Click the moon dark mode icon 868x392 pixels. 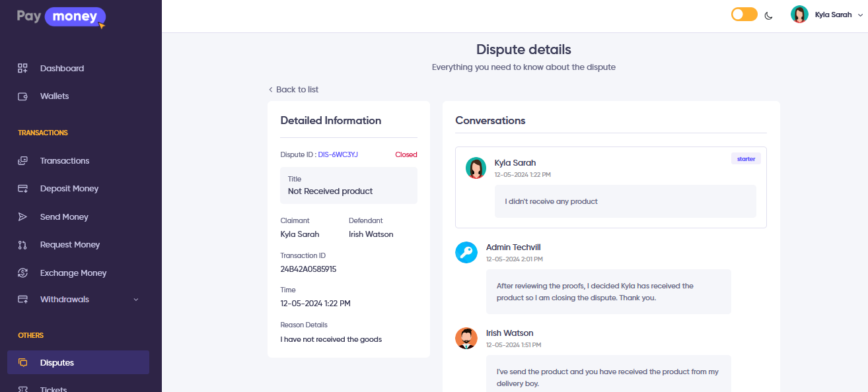(x=769, y=15)
